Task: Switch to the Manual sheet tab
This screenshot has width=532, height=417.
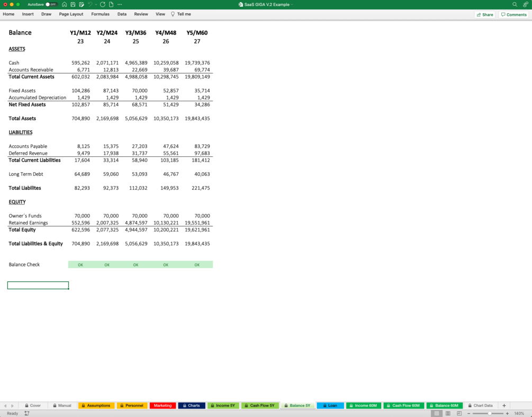Action: 62,405
